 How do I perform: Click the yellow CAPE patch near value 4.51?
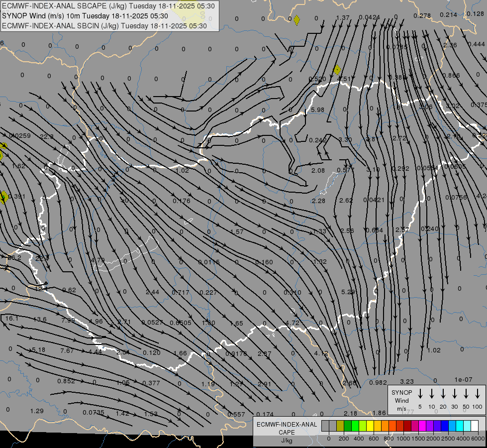pyautogui.click(x=337, y=70)
